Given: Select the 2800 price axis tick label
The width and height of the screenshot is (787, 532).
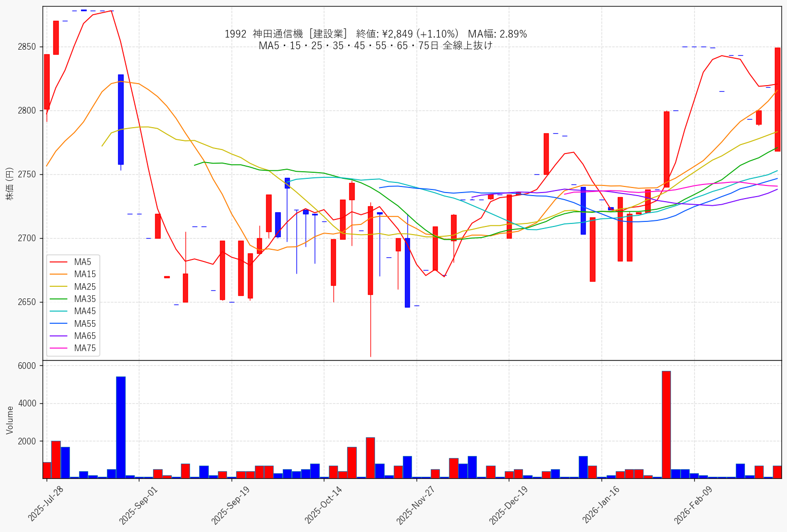Looking at the screenshot, I should pyautogui.click(x=27, y=110).
